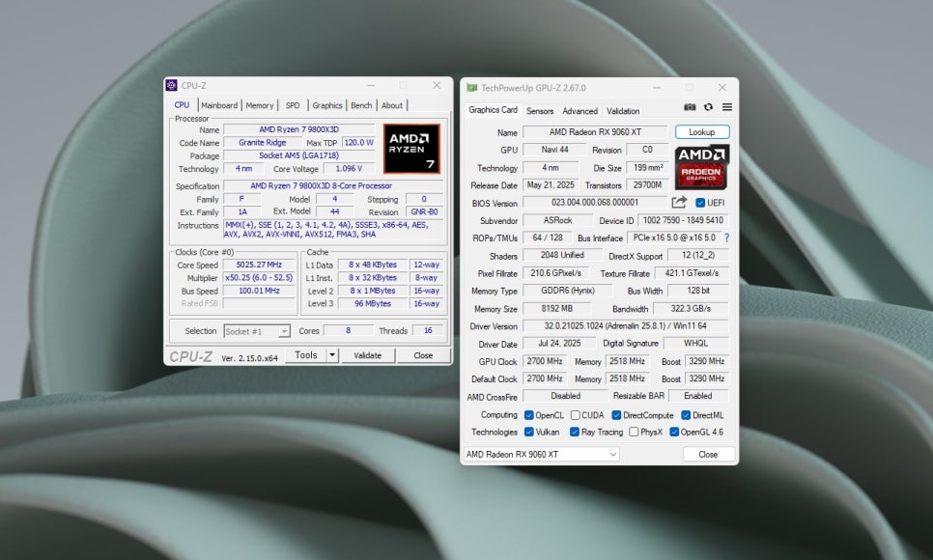The image size is (933, 560).
Task: Switch to the Validation tab in GPU-Z
Action: [623, 111]
